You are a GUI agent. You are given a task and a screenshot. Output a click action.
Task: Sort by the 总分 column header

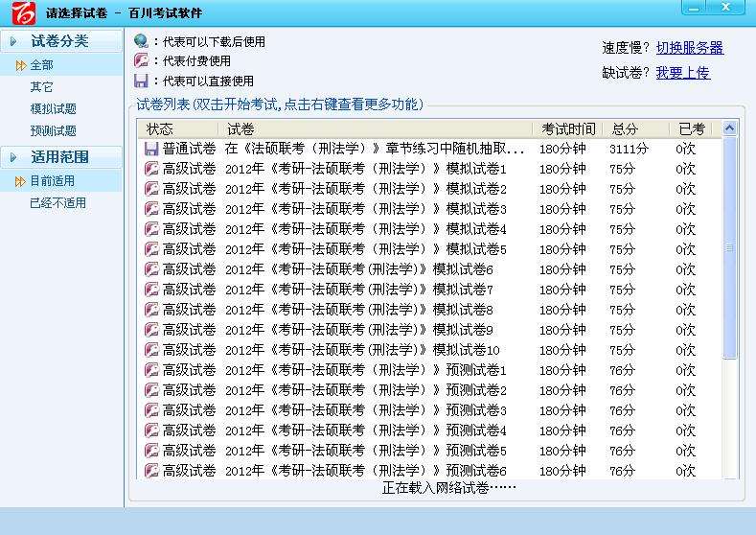click(636, 128)
